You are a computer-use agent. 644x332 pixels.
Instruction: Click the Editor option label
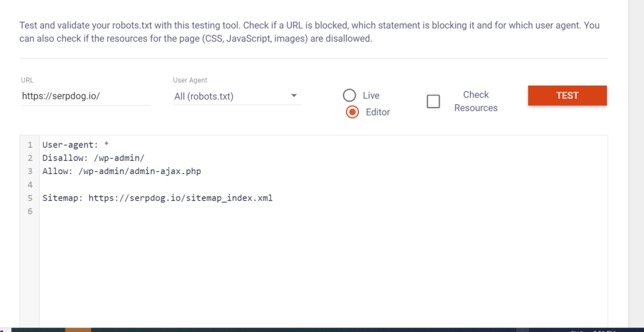tap(378, 112)
